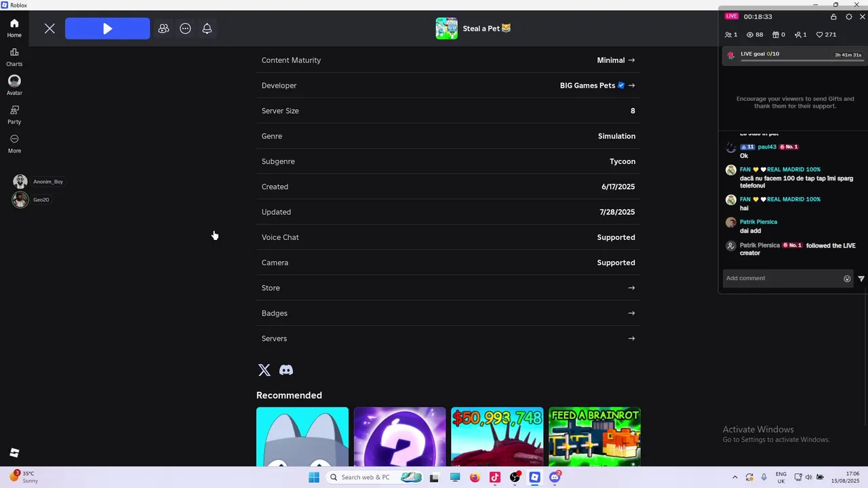Open the recommended cat game thumbnail

click(302, 436)
